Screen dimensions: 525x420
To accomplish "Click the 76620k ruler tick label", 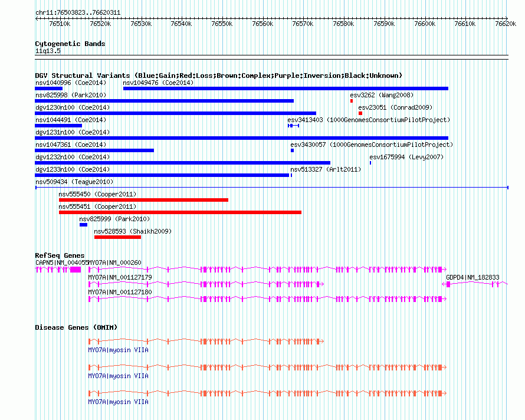I will 506,24.
